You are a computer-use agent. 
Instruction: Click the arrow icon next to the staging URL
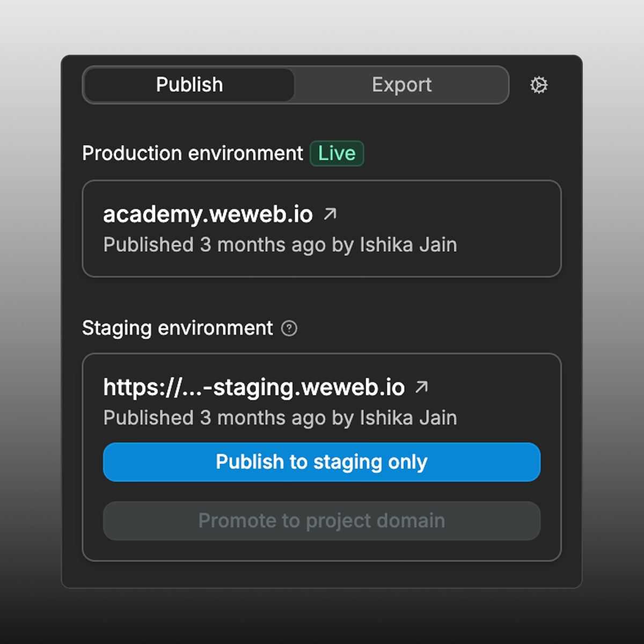pos(422,386)
